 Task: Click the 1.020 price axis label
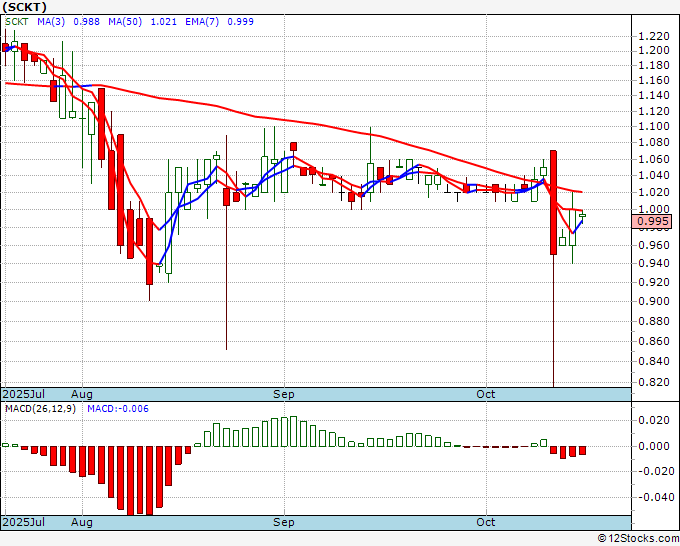(654, 192)
